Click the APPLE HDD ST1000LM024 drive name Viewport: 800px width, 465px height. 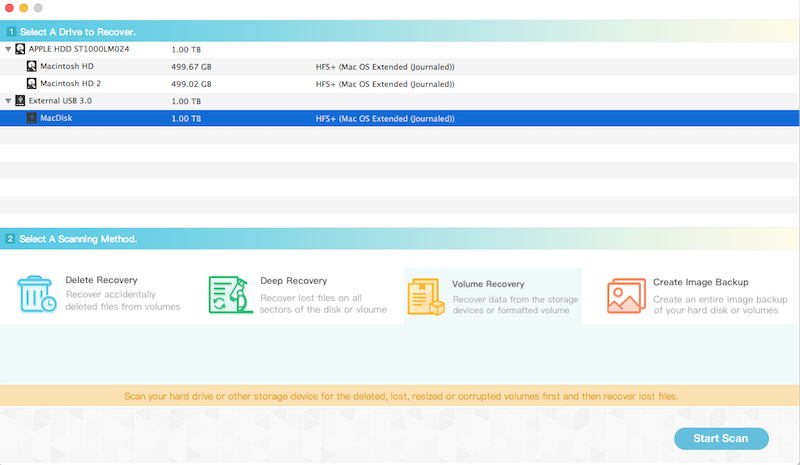(x=79, y=49)
